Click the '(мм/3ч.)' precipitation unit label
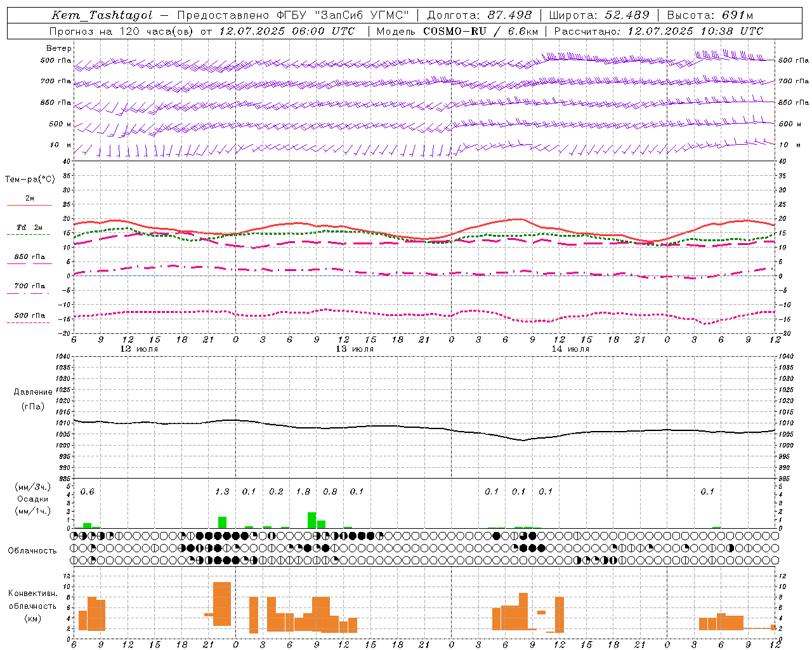This screenshot has width=812, height=650. (33, 487)
